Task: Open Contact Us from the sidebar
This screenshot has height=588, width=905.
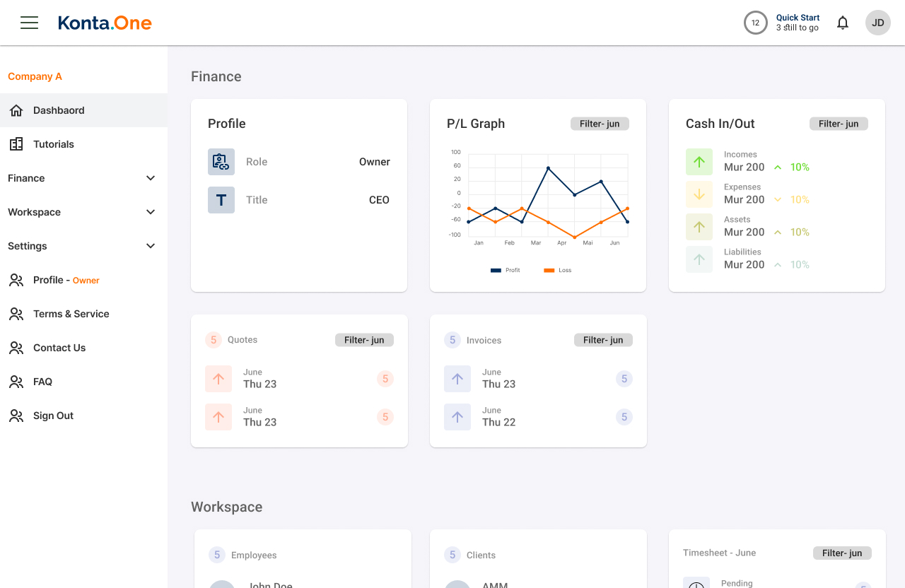Action: (59, 348)
